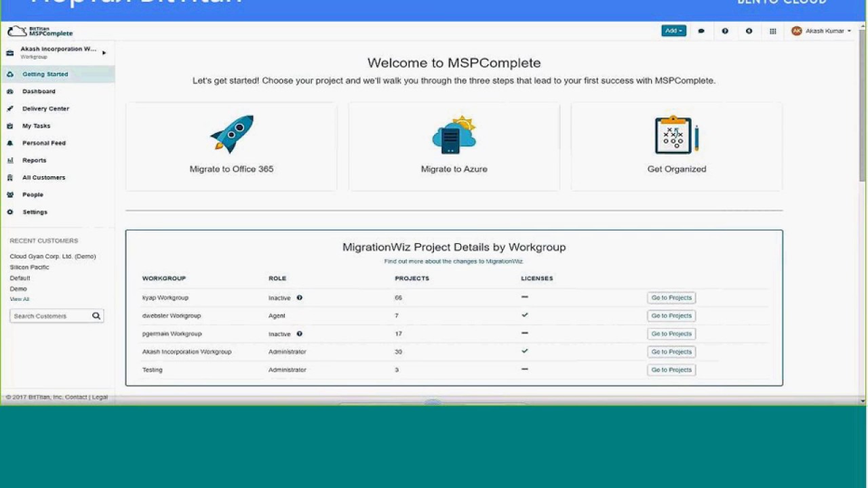868x488 pixels.
Task: Click the View All customers link
Action: click(20, 299)
